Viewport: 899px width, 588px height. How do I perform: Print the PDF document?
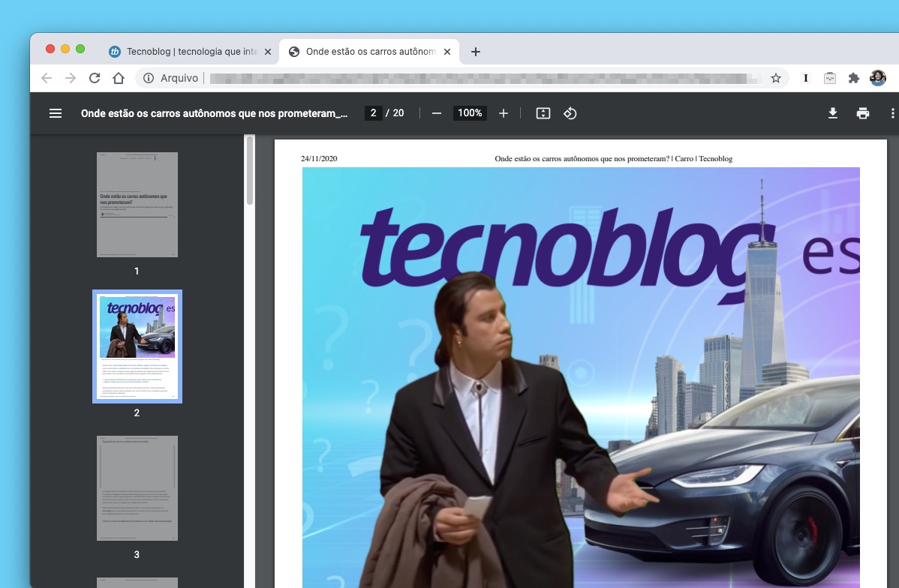pyautogui.click(x=863, y=113)
